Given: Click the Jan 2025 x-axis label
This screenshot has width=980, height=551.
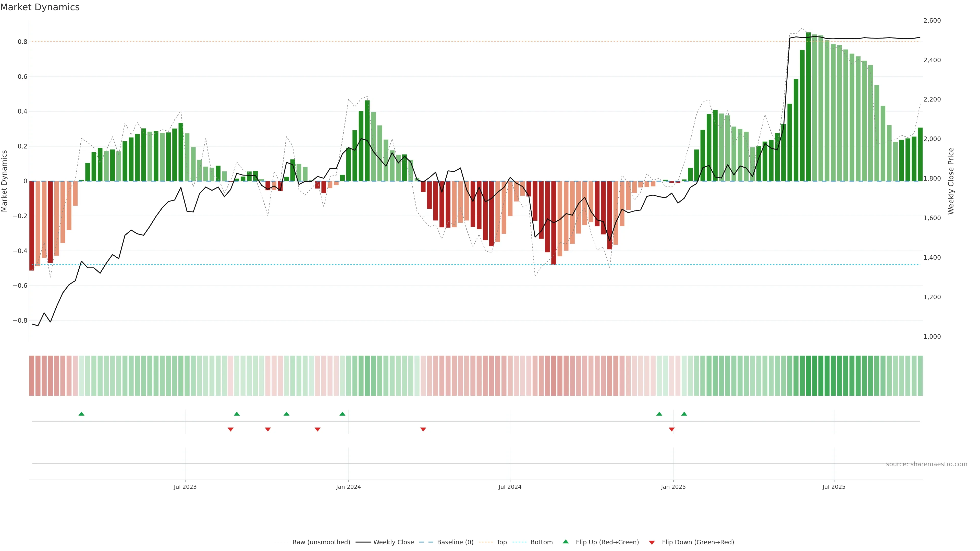Looking at the screenshot, I should tap(673, 487).
